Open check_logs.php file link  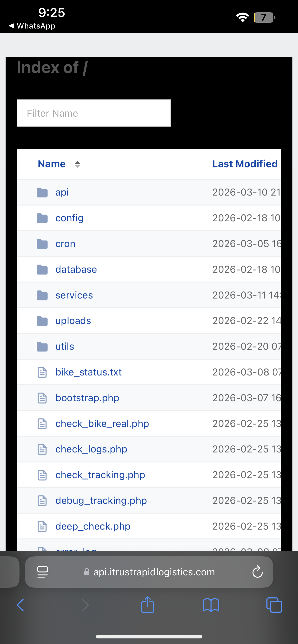pos(91,449)
